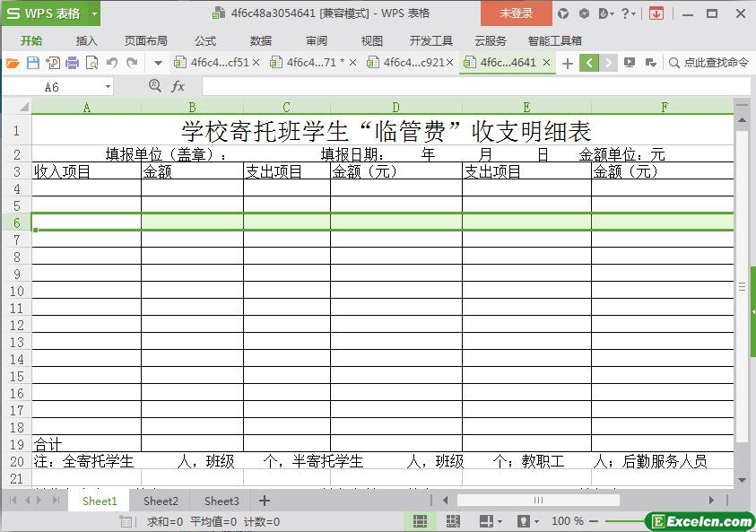The height and width of the screenshot is (532, 756).
Task: Open the 插入 ribbon tab
Action: click(87, 41)
